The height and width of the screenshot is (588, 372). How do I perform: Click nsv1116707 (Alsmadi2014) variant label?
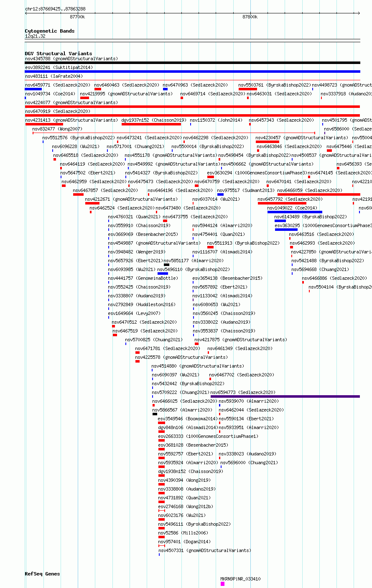tap(222, 252)
